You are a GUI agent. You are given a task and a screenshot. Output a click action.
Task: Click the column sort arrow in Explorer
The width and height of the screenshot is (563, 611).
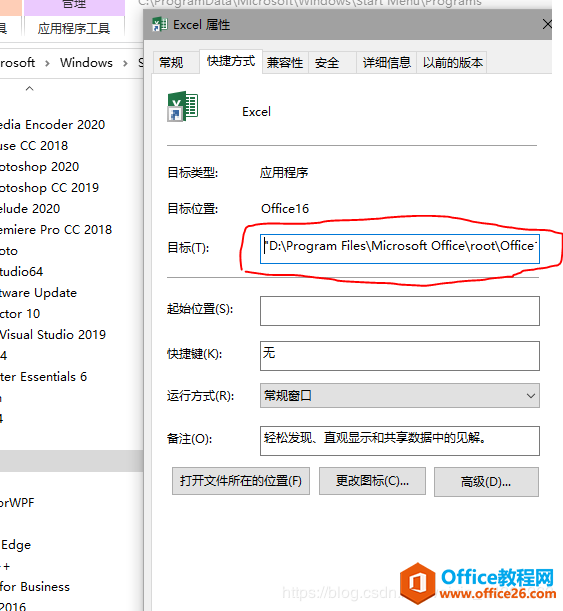click(29, 88)
